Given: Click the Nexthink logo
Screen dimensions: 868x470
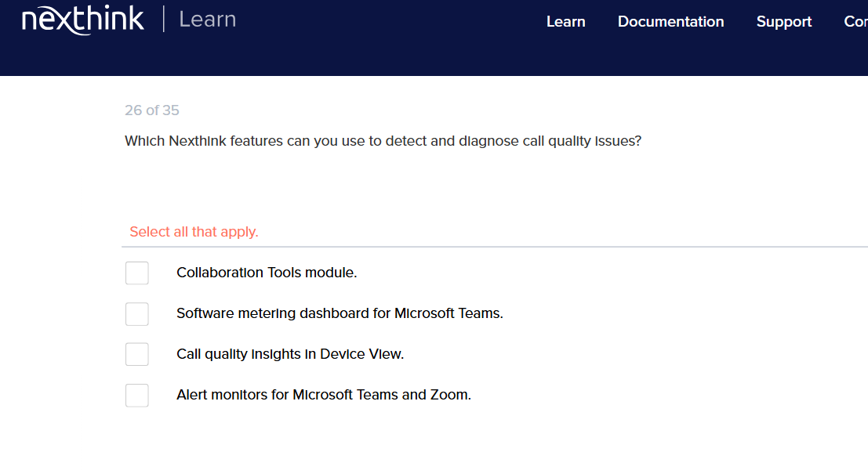Looking at the screenshot, I should (82, 20).
